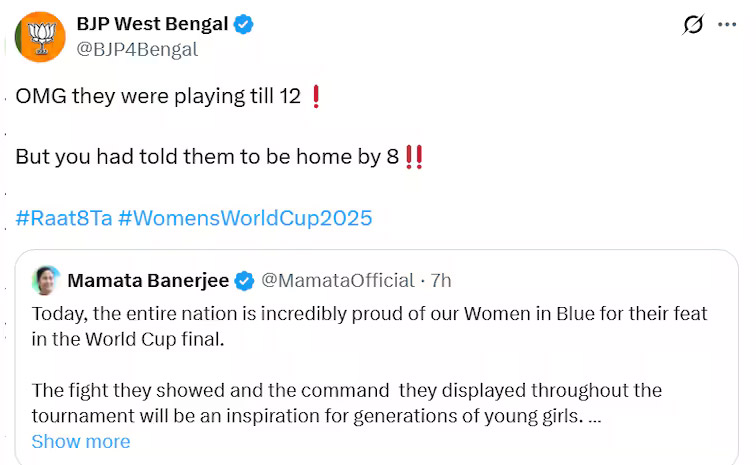Screen dimensions: 756x465
Task: Click verified badge beside BJP West Bengal
Action: click(244, 24)
